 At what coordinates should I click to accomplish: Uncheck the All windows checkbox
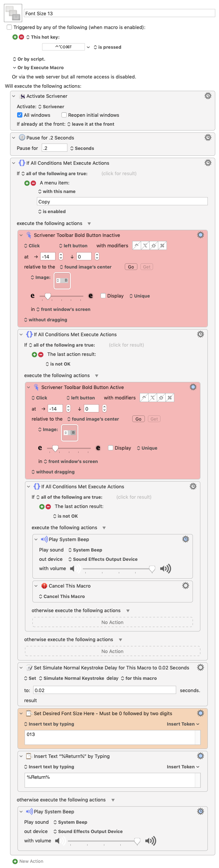[x=20, y=115]
